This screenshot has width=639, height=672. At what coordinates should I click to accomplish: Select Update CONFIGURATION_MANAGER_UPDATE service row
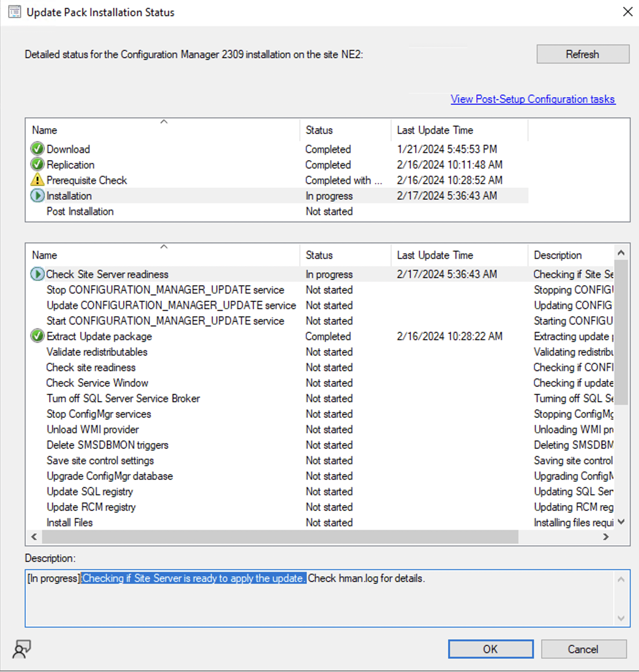point(320,305)
